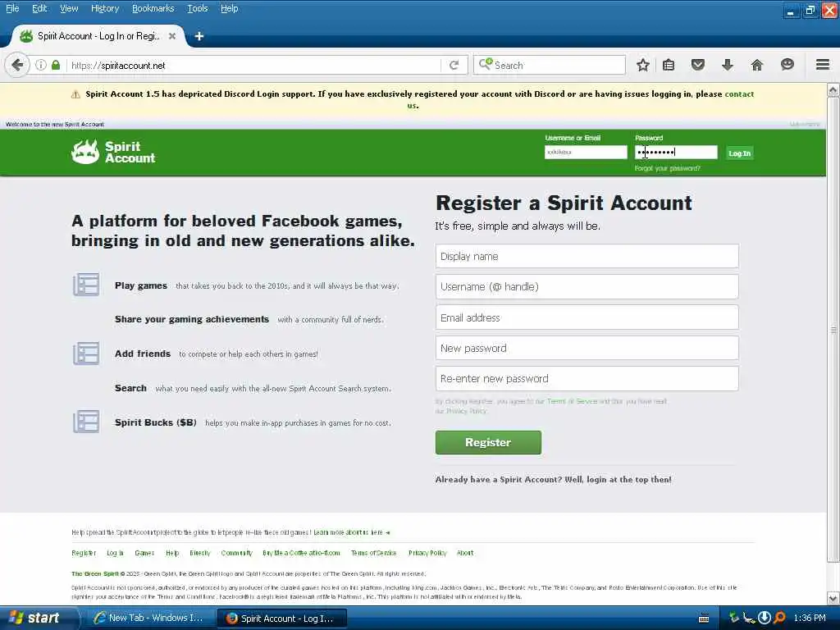Go back with the browser Back arrow
Viewport: 840px width, 630px height.
point(17,66)
